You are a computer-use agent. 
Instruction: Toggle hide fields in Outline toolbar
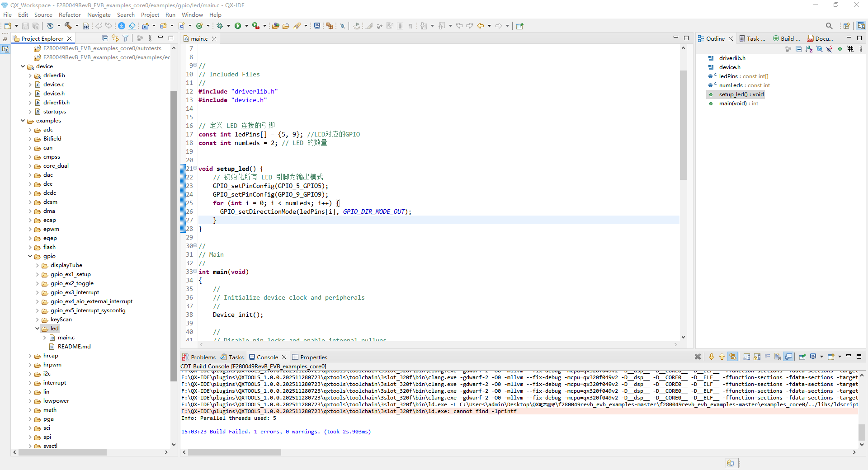click(x=819, y=49)
